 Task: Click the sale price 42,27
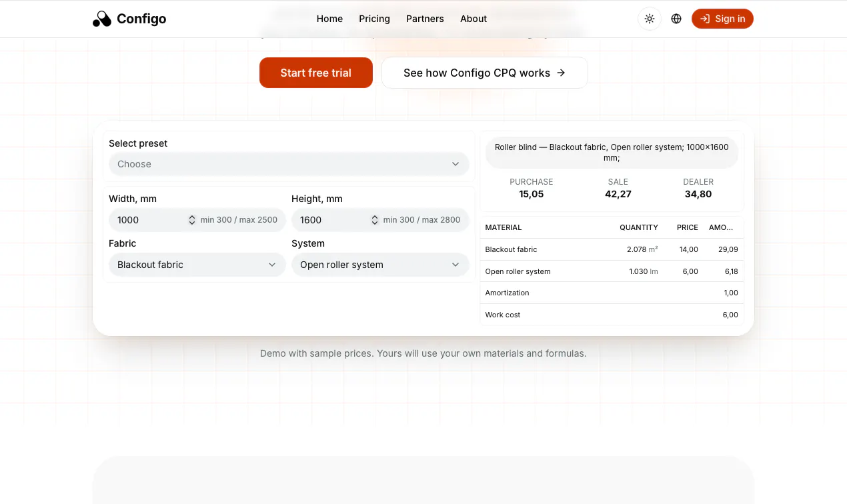[618, 194]
